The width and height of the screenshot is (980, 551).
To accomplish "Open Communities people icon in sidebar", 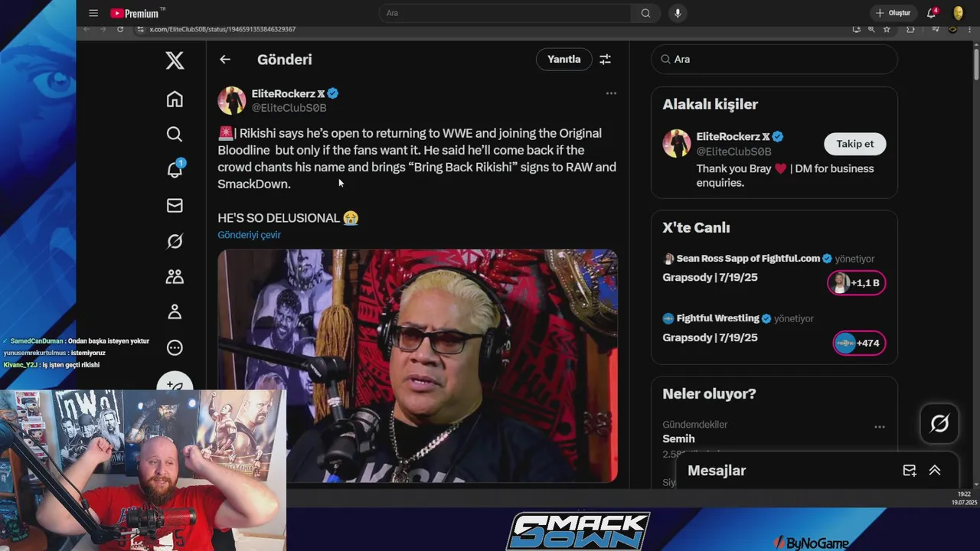I will pos(175,276).
